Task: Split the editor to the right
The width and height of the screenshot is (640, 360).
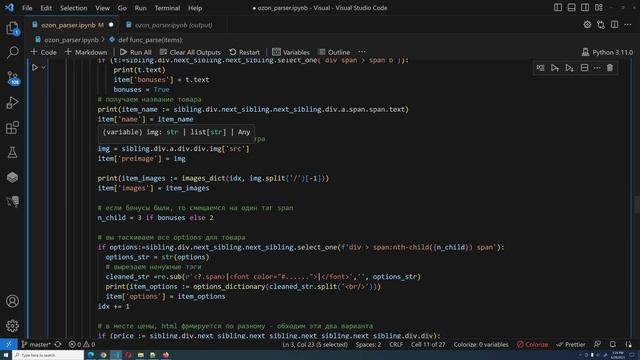Action: 614,25
